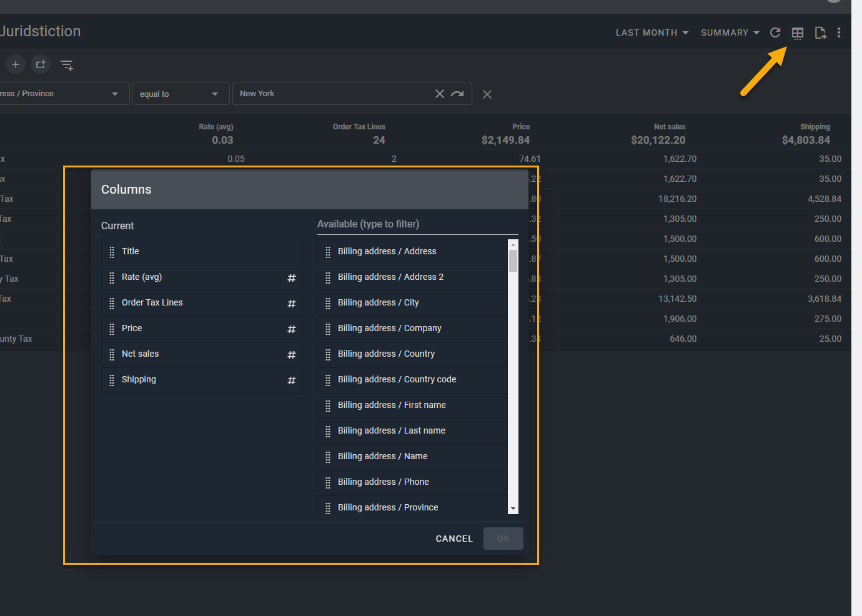Open the columns table icon

click(x=798, y=33)
